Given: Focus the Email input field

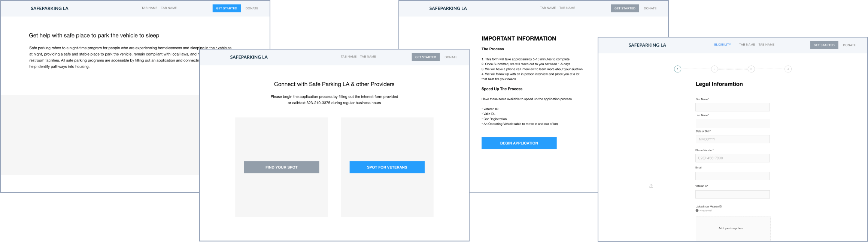Looking at the screenshot, I should click(x=732, y=176).
